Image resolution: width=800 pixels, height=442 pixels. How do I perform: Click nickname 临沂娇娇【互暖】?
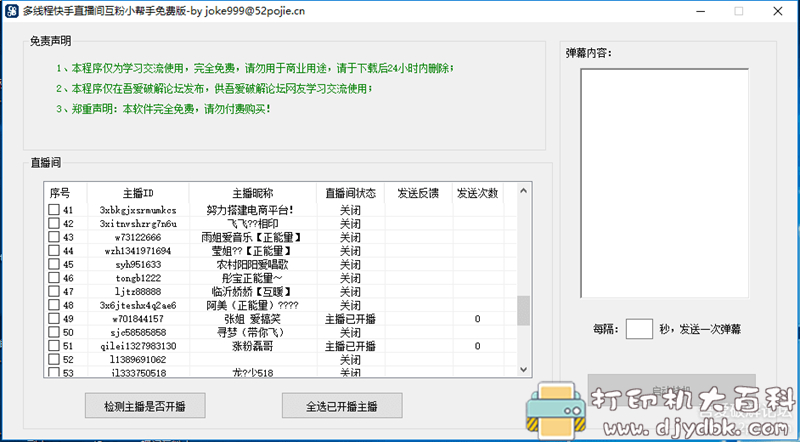(253, 291)
